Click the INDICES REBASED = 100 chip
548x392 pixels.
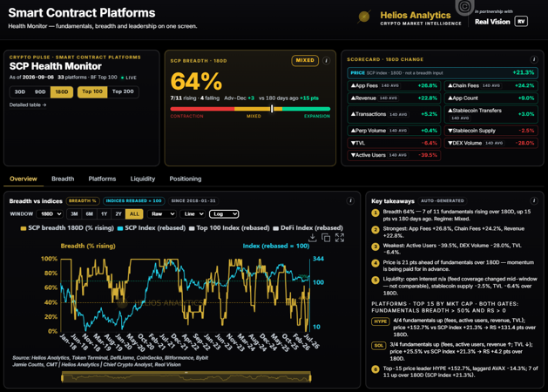click(x=134, y=201)
